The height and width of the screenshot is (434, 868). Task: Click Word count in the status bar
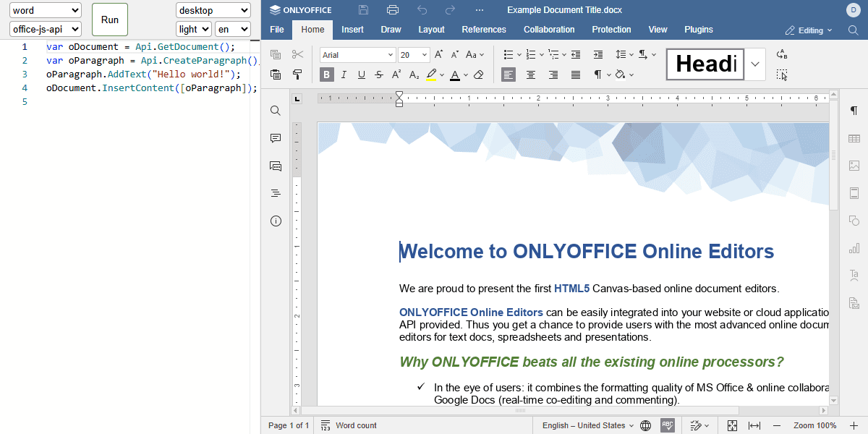349,425
